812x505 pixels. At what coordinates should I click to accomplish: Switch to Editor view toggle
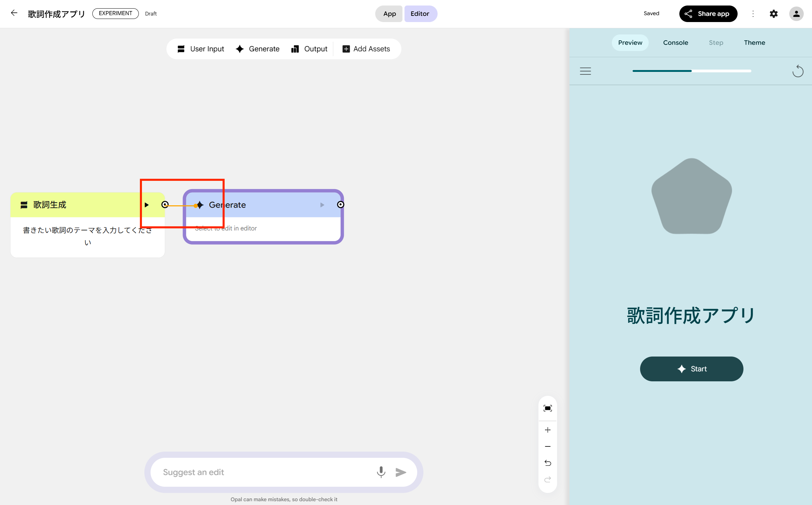[x=420, y=14]
